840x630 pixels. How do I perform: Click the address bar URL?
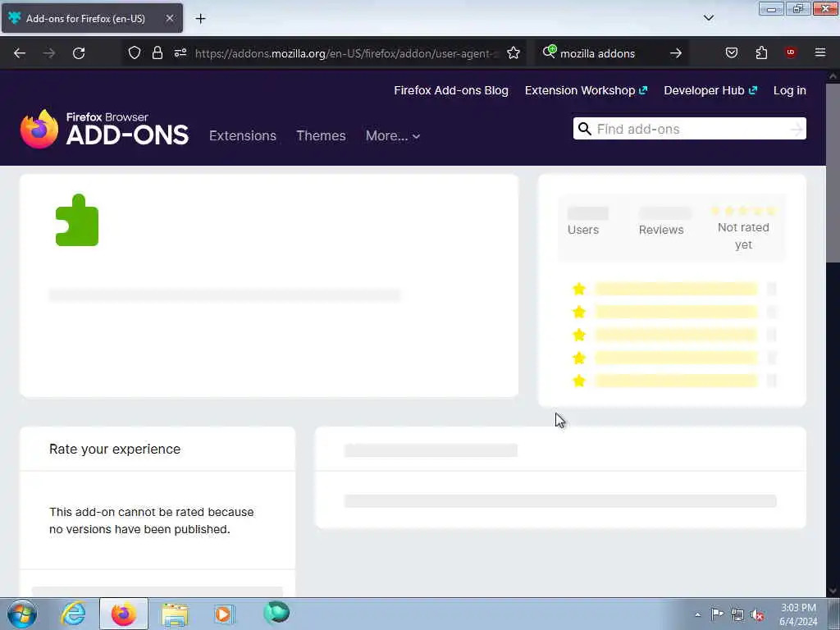coord(347,53)
